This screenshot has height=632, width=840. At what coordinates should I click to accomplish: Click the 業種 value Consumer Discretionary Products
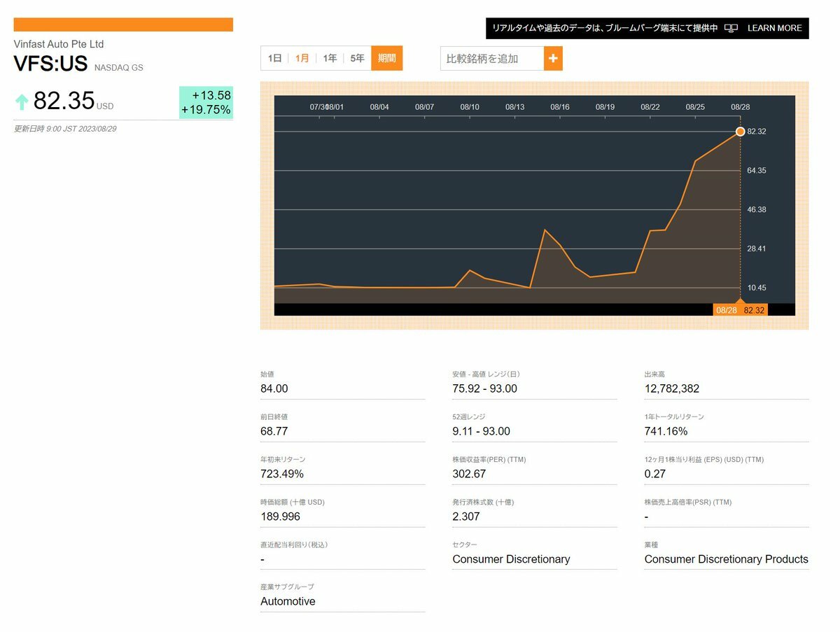727,559
